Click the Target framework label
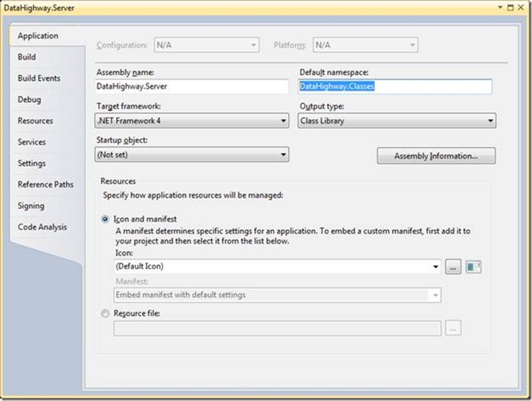532x401 pixels. coord(129,106)
